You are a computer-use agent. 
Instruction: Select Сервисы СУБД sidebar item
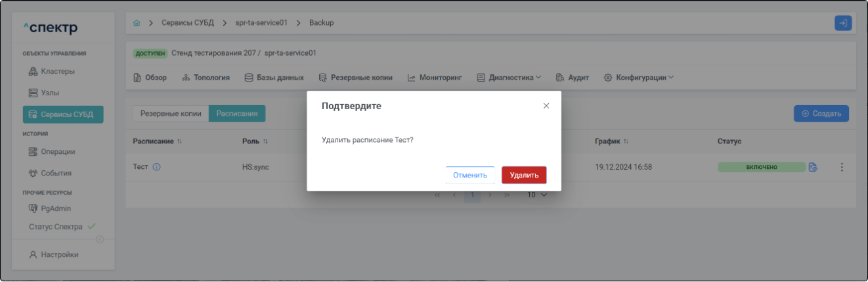click(x=63, y=114)
